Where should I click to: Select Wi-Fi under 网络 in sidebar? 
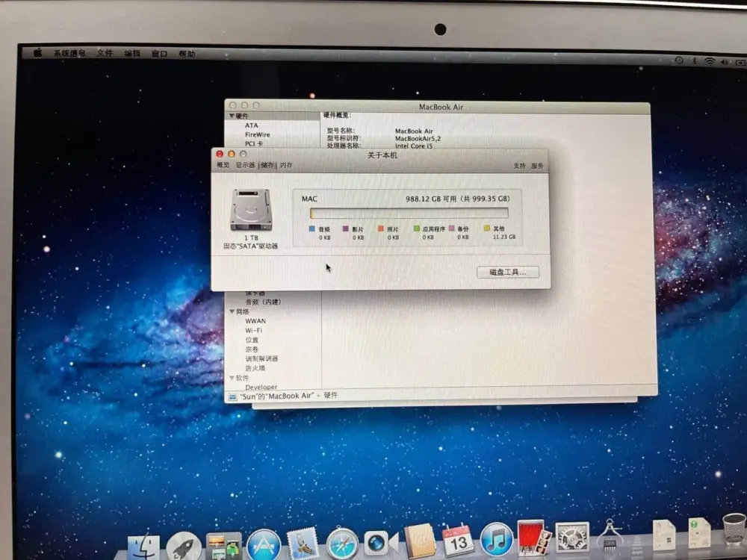[253, 331]
